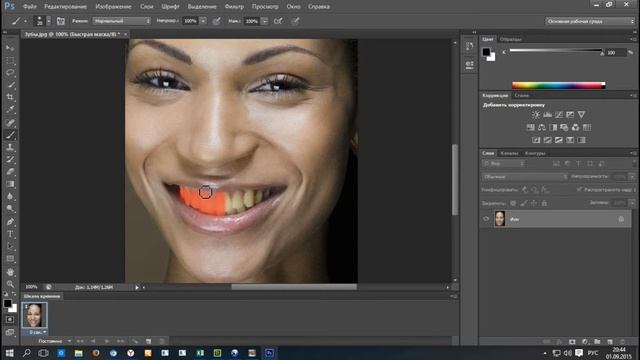Open the flow 100% dropdown arrow

(264, 21)
